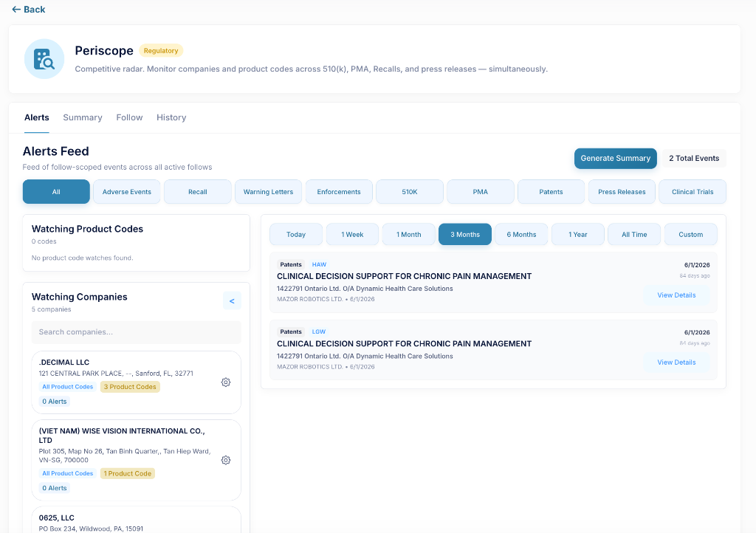The width and height of the screenshot is (756, 533).
Task: Click the Regulatory badge beside Periscope
Action: click(x=161, y=51)
